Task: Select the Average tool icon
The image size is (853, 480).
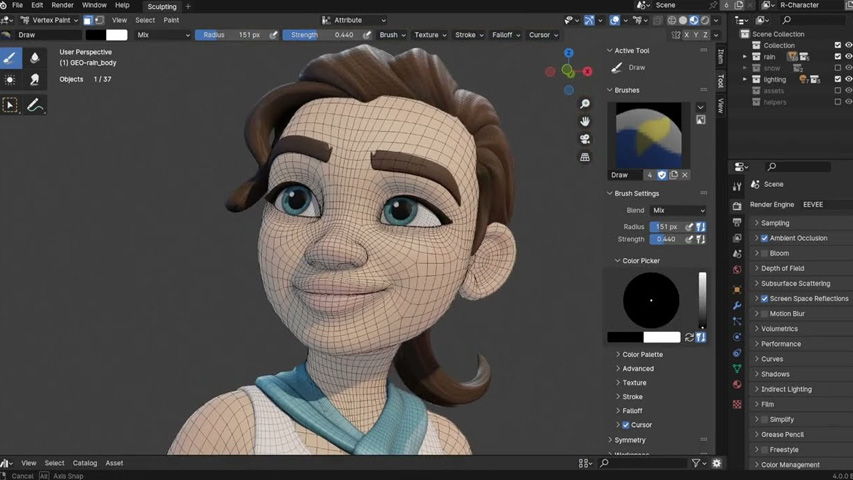Action: coord(10,80)
